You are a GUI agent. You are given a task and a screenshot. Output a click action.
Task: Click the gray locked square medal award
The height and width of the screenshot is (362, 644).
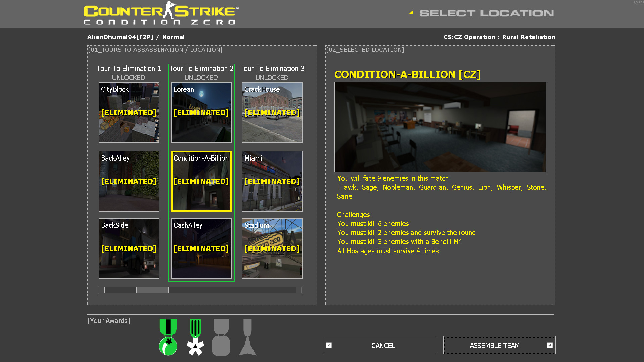pos(221,337)
